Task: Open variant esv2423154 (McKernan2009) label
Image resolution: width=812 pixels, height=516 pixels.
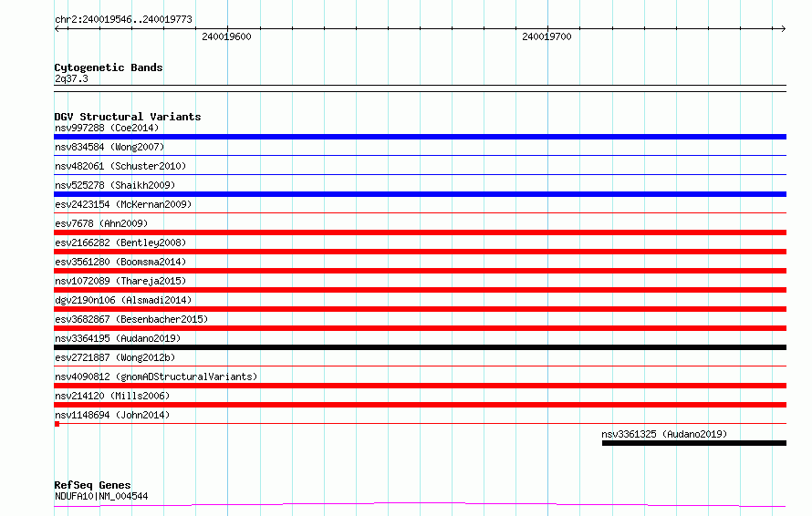Action: coord(123,204)
